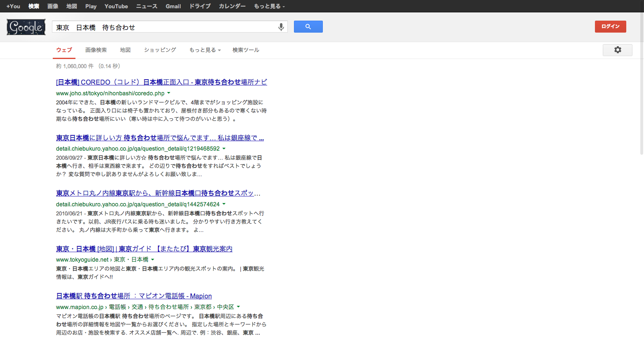Screen dimensions: 644x345
Task: Open the settings gear menu
Action: coord(617,50)
